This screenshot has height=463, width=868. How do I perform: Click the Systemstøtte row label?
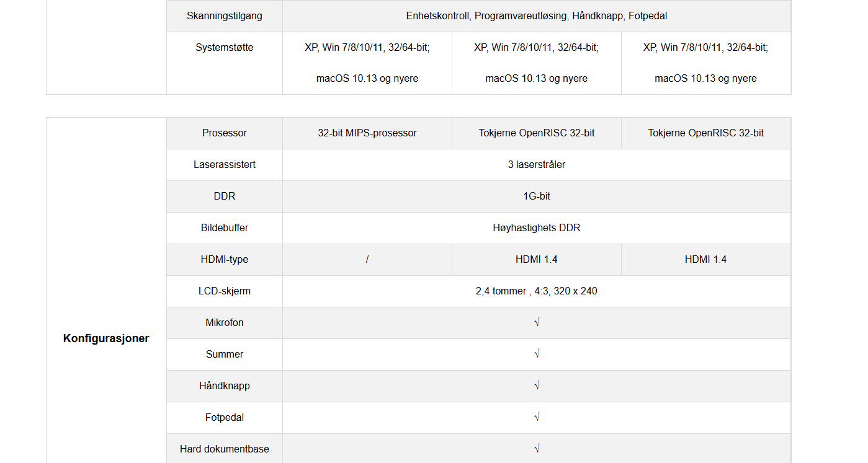point(225,47)
